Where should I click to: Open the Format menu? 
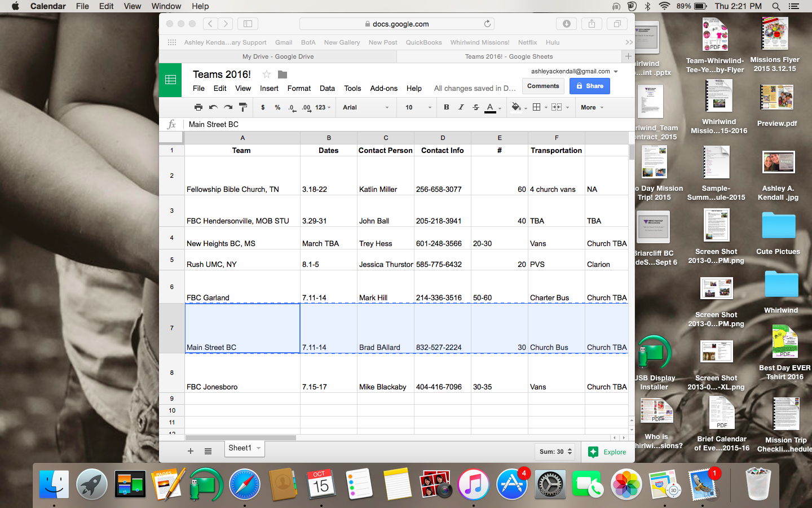299,89
